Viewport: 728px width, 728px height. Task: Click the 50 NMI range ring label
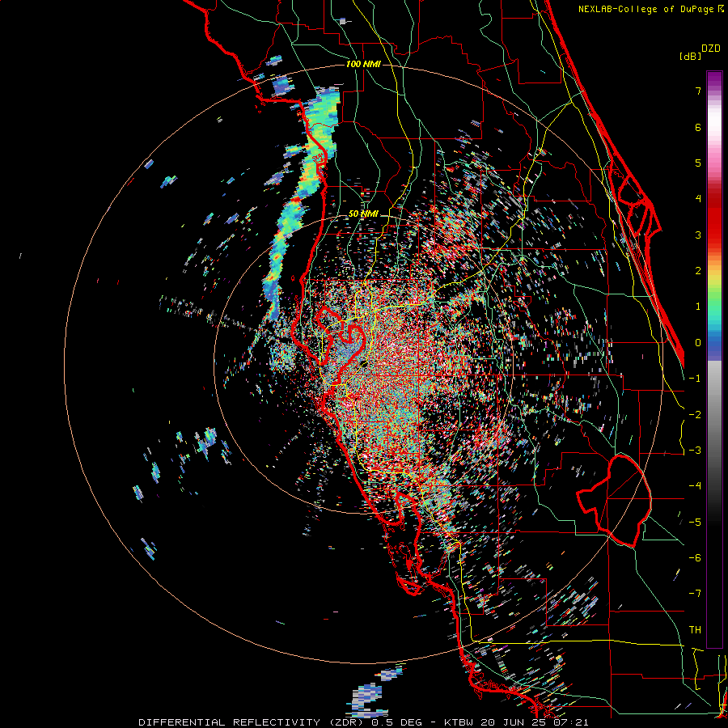(363, 214)
